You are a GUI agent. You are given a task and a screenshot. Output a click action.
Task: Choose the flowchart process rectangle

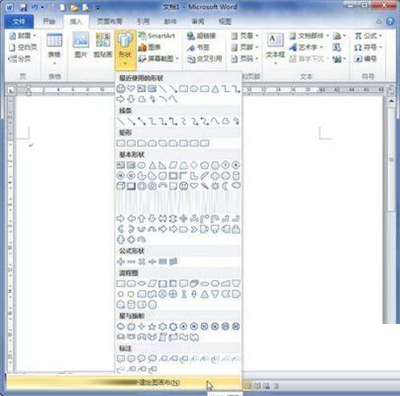pyautogui.click(x=121, y=284)
